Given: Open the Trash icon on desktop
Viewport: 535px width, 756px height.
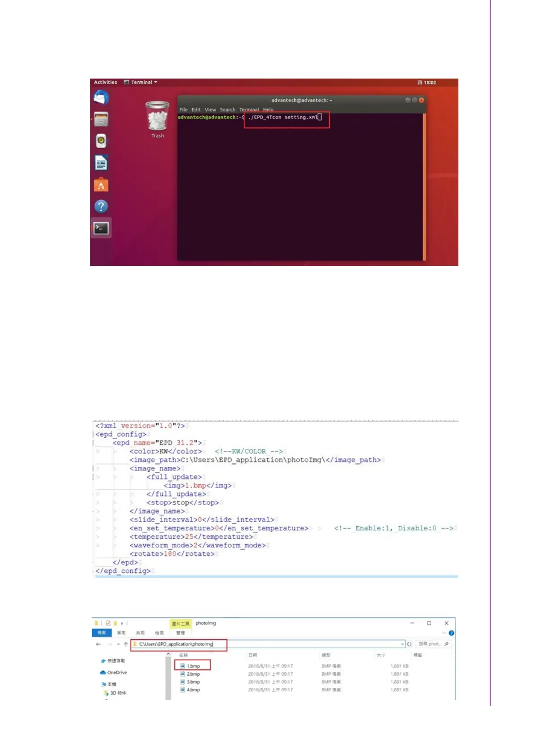Looking at the screenshot, I should tap(157, 118).
